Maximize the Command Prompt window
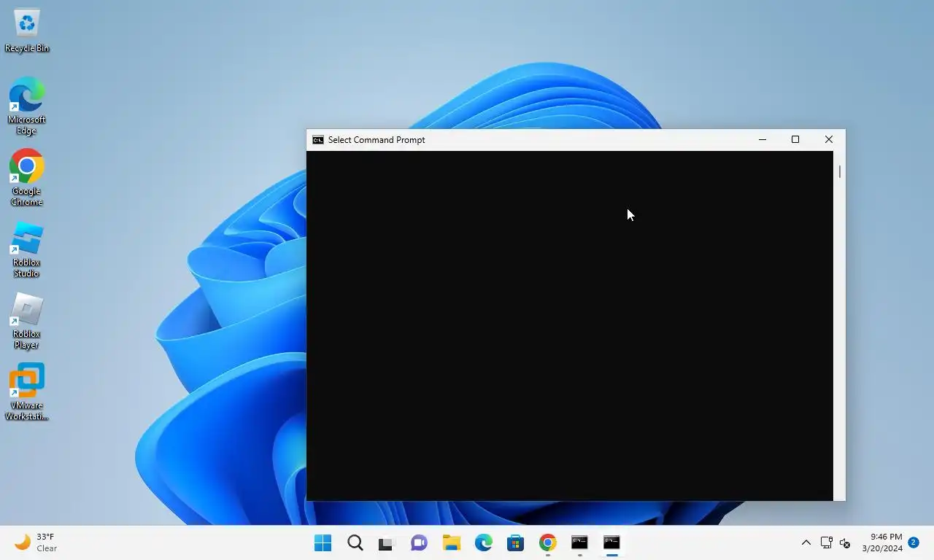934x560 pixels. [795, 139]
